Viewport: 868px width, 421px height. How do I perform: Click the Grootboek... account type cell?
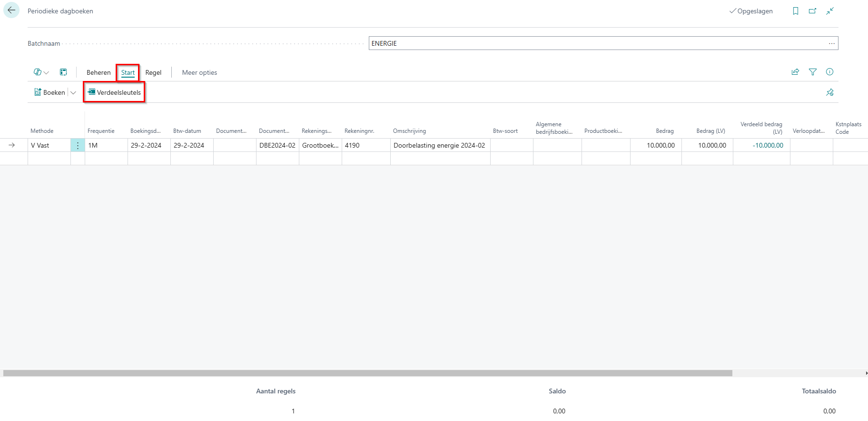(320, 145)
